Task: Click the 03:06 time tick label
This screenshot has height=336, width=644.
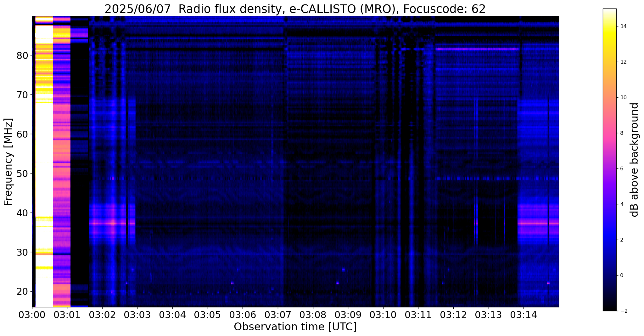Action: pos(243,315)
